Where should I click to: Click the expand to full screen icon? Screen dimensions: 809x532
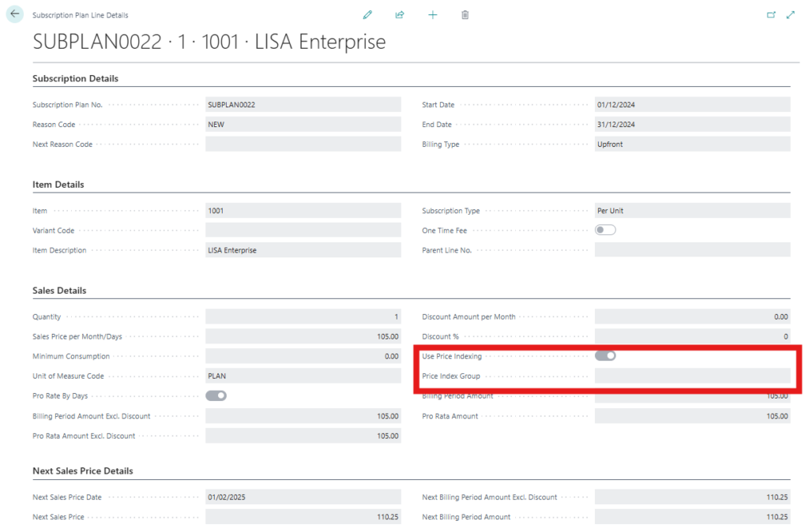(x=791, y=15)
